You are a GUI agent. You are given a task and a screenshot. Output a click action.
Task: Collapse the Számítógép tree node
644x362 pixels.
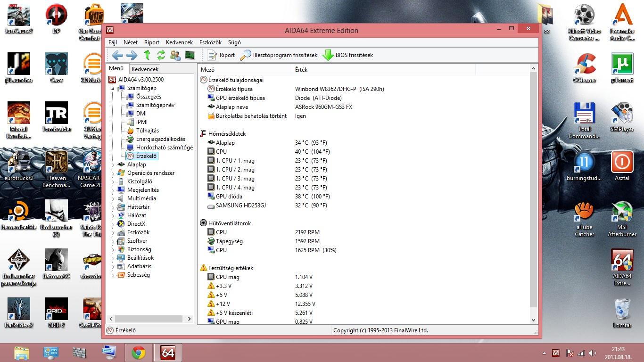point(113,88)
